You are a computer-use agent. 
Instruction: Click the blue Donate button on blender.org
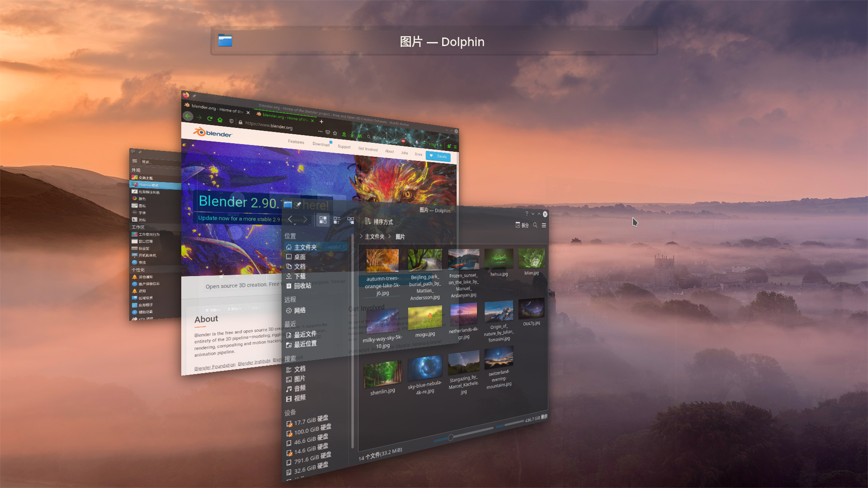[x=438, y=156]
